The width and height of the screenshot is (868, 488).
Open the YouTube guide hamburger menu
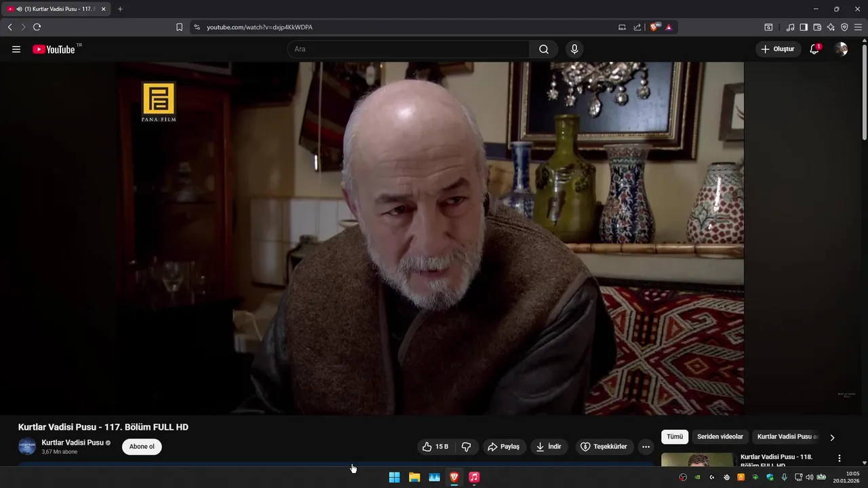[x=16, y=49]
